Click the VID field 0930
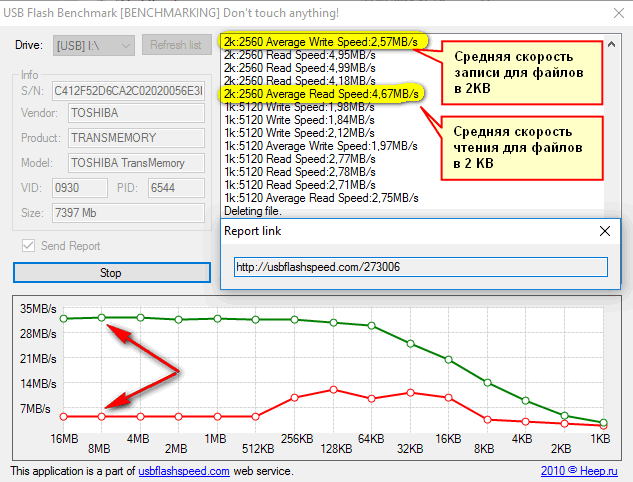 tap(80, 188)
